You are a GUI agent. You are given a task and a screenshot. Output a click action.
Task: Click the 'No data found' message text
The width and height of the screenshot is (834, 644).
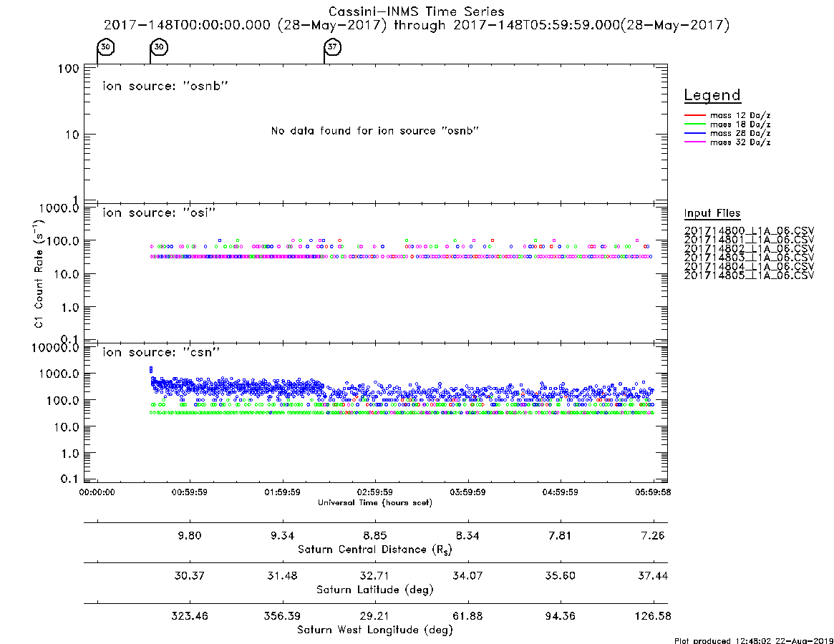coord(375,131)
